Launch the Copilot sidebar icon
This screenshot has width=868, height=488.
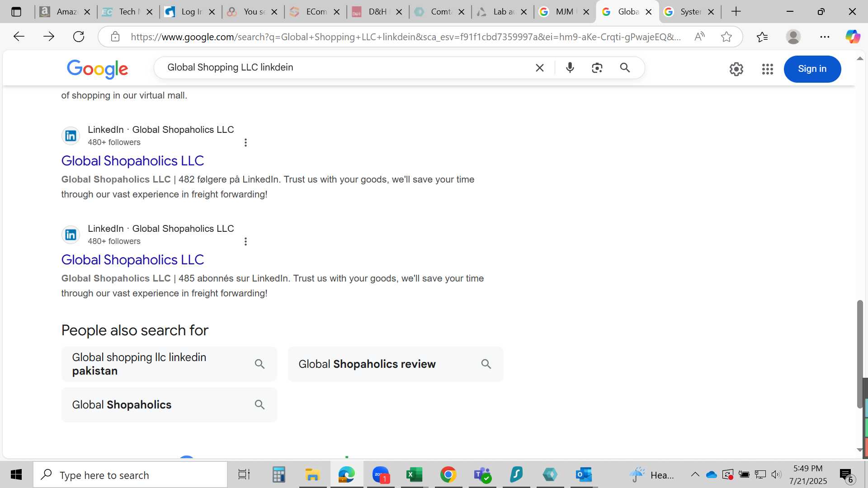point(853,37)
